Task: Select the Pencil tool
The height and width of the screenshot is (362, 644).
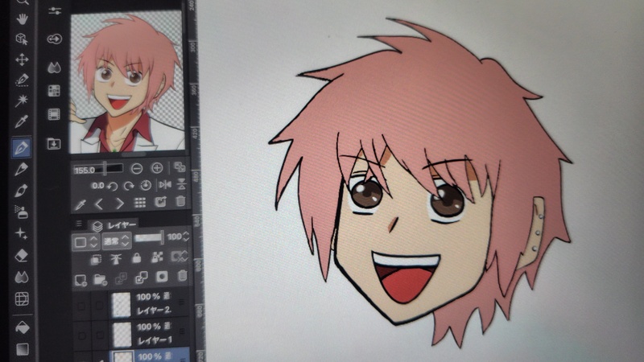Action: [x=21, y=169]
